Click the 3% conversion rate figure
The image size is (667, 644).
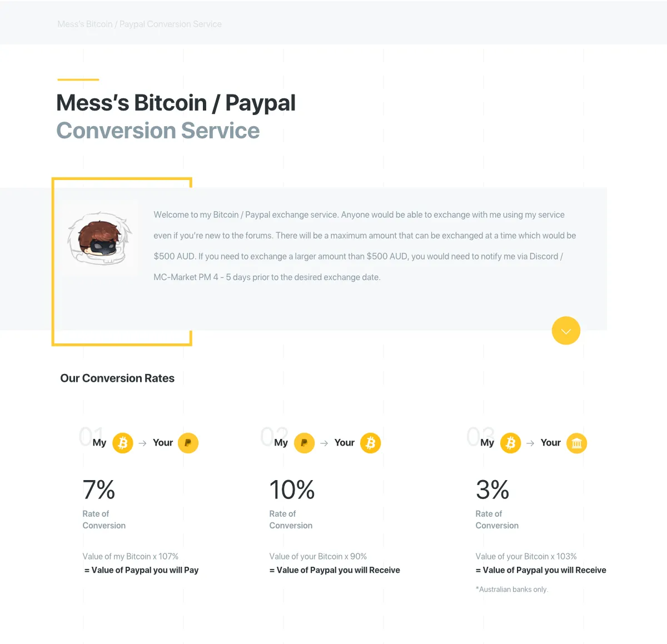[x=492, y=490]
